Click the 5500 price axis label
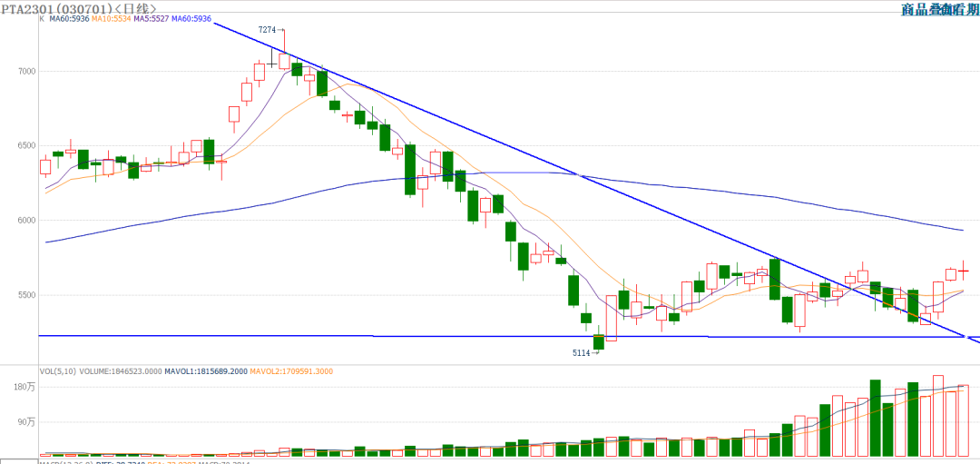The width and height of the screenshot is (980, 464). (x=25, y=294)
